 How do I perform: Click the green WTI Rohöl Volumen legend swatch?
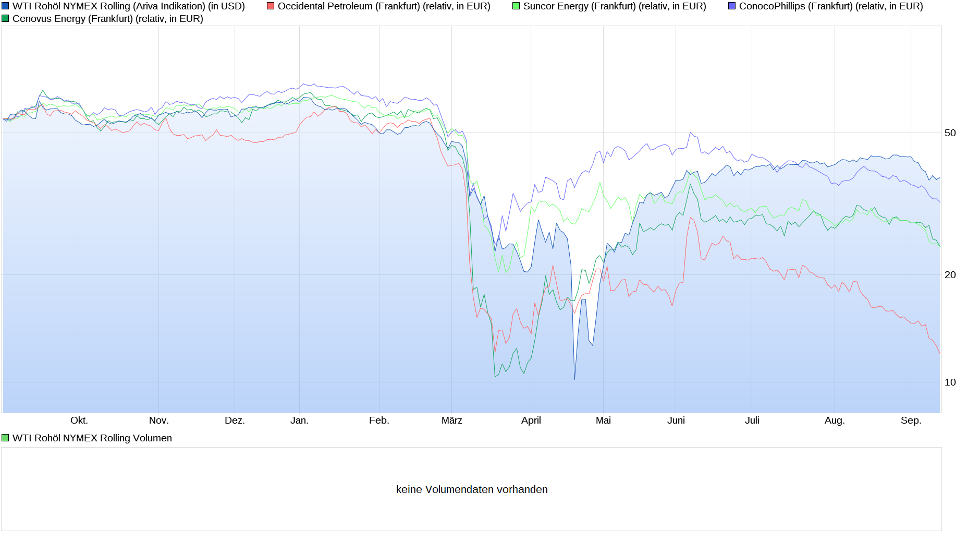(x=5, y=438)
